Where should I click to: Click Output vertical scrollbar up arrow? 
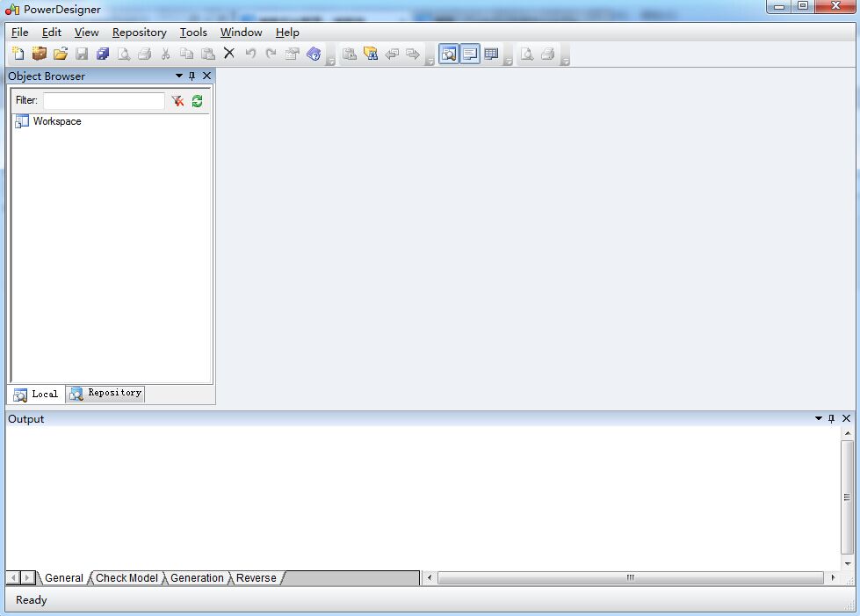848,433
